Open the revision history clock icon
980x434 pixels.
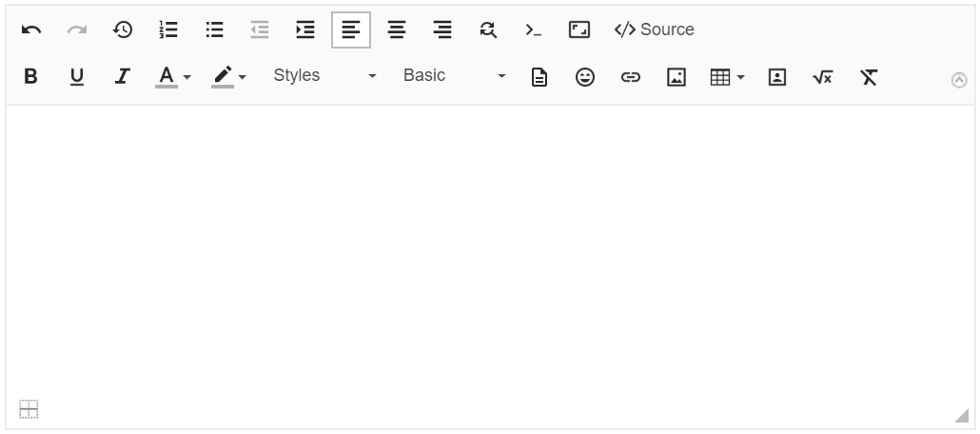pyautogui.click(x=123, y=30)
